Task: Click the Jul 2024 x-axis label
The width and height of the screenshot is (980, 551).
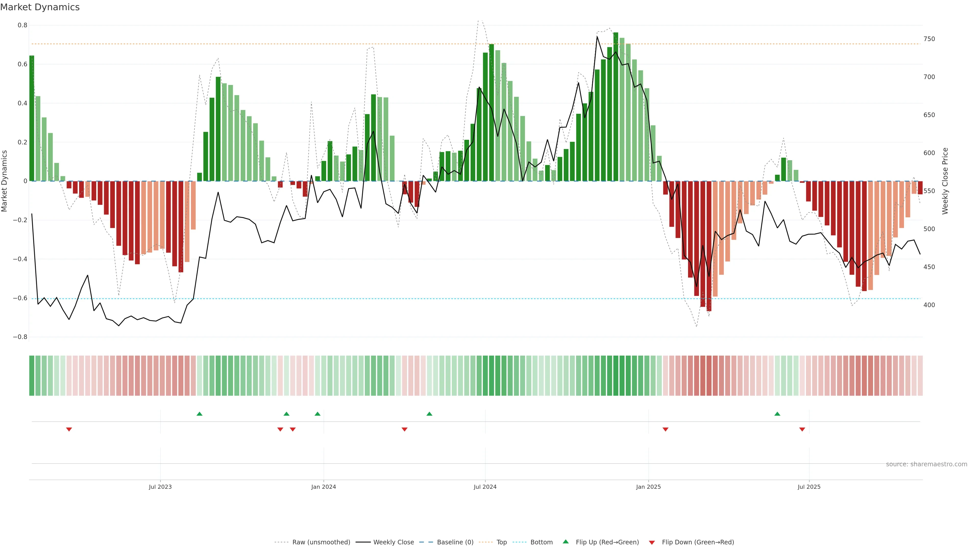Action: [485, 487]
